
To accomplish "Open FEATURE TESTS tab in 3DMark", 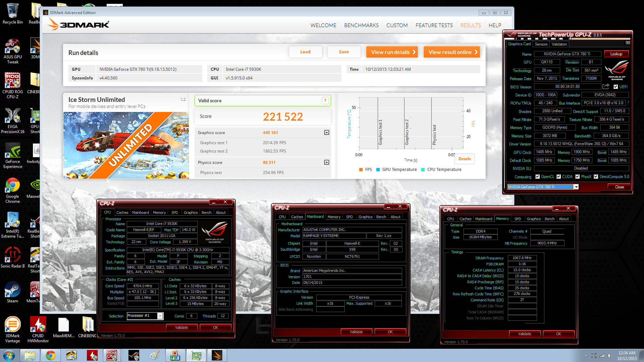I will pos(434,25).
